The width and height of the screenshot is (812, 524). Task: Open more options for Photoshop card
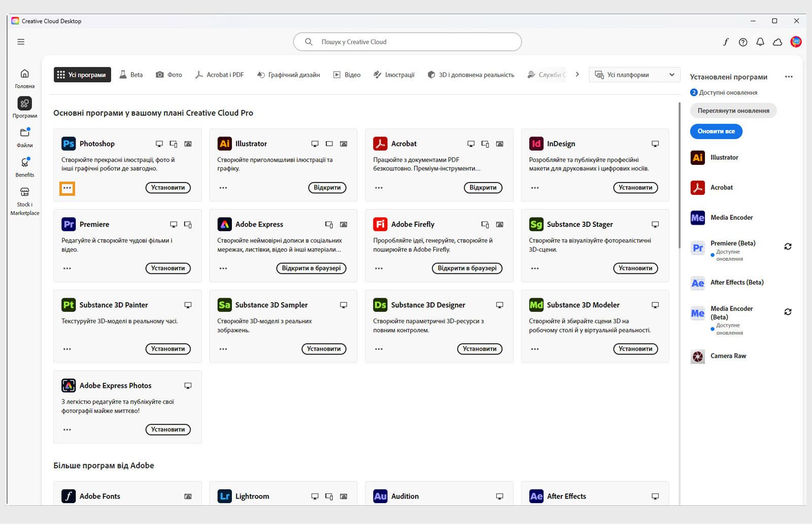coord(67,188)
